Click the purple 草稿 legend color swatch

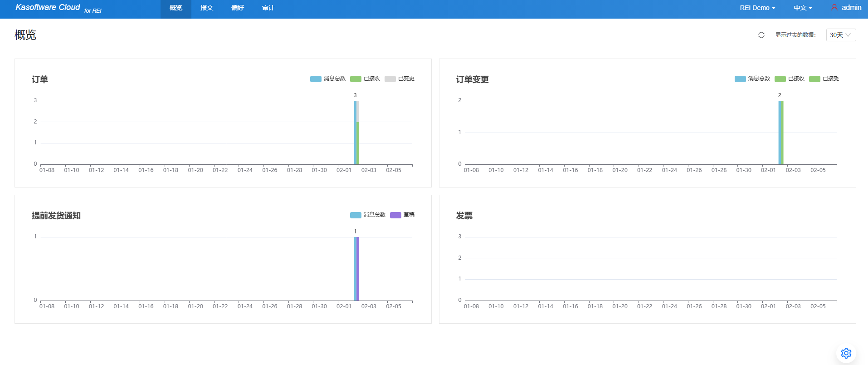[x=395, y=215]
